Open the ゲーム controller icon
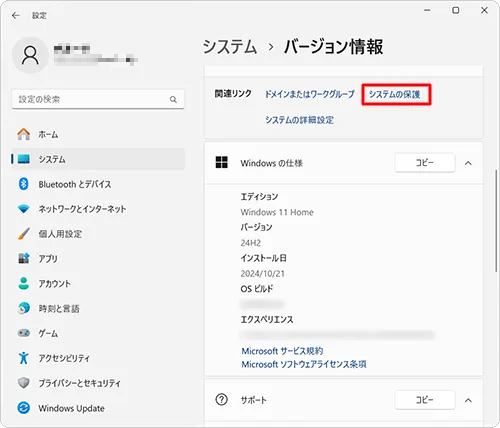Viewport: 500px width, 428px height. (x=23, y=333)
